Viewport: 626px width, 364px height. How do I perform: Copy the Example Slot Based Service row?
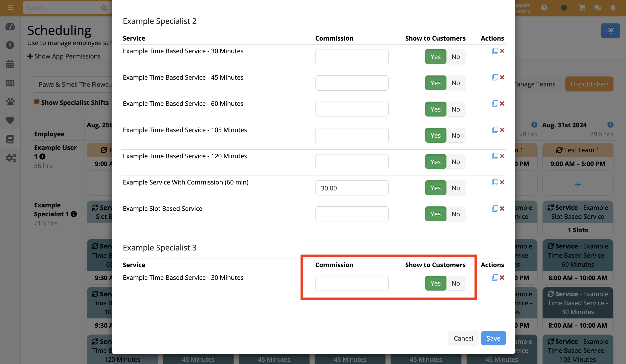tap(495, 208)
